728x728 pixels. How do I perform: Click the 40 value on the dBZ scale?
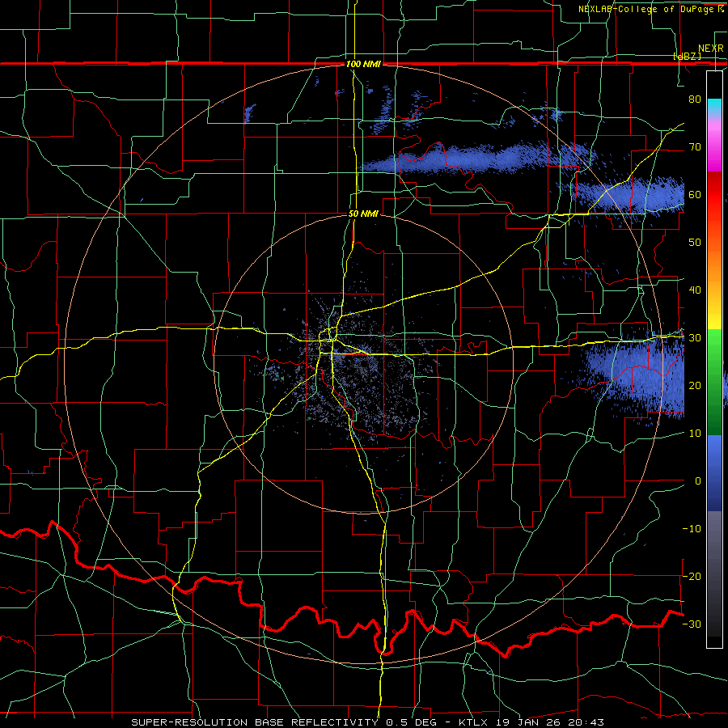pyautogui.click(x=695, y=290)
